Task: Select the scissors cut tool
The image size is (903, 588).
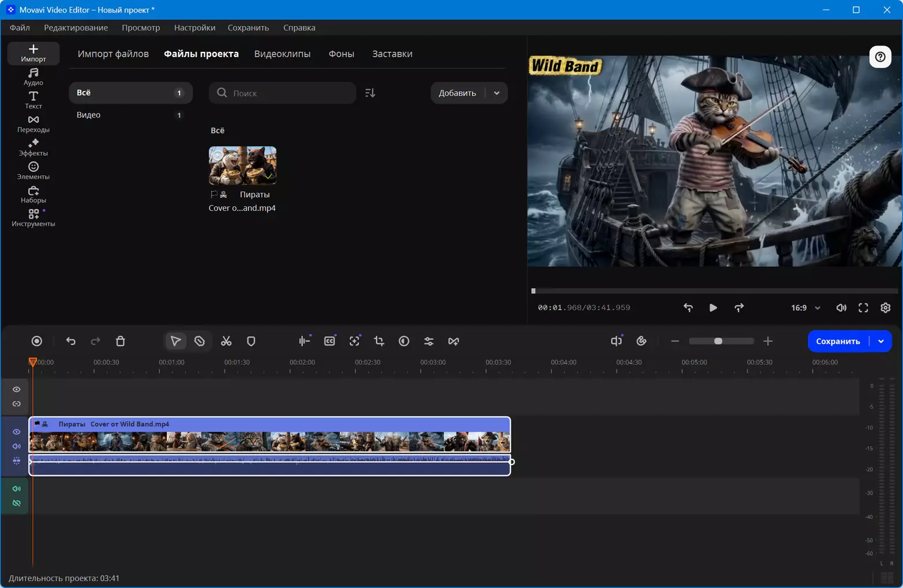Action: pos(226,341)
